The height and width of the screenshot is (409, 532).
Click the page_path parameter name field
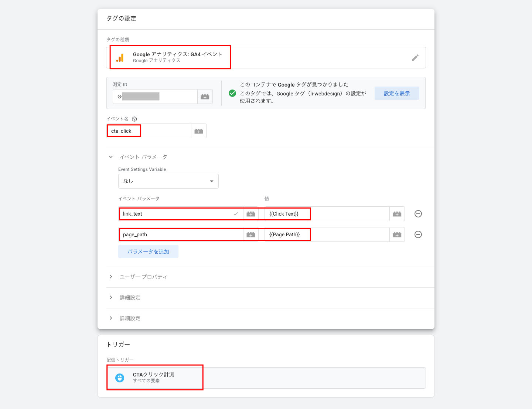tap(181, 234)
